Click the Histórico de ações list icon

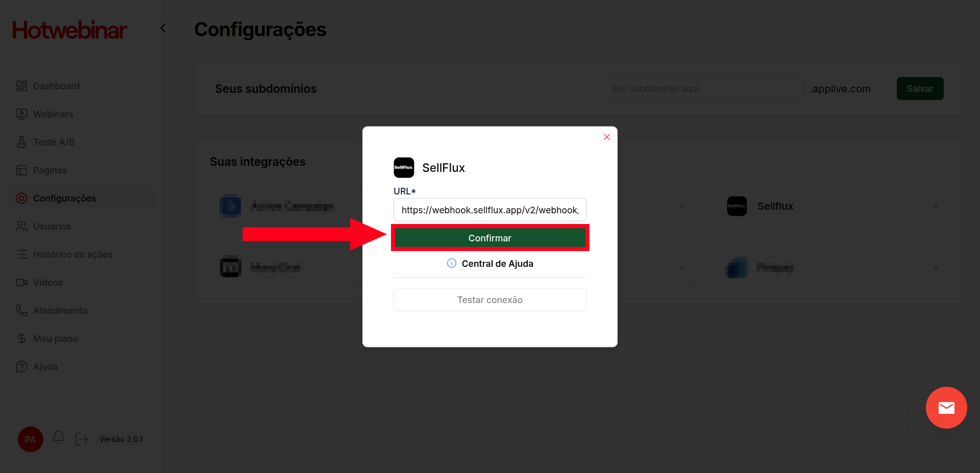[21, 254]
